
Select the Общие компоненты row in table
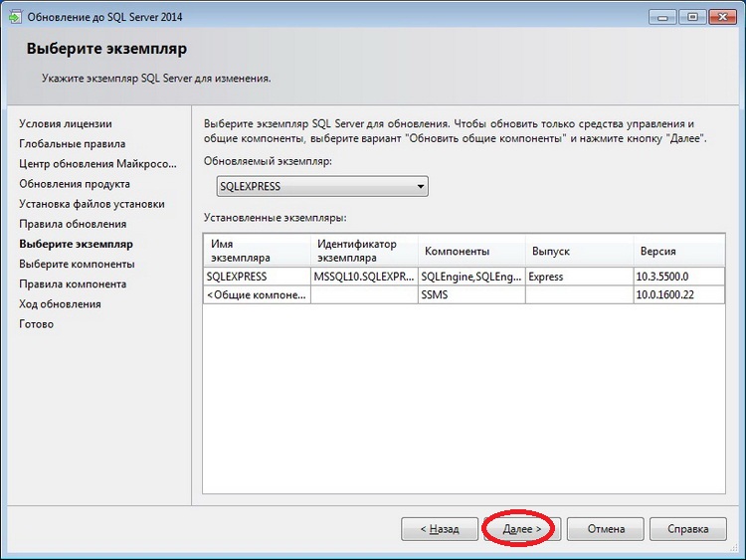pyautogui.click(x=257, y=294)
